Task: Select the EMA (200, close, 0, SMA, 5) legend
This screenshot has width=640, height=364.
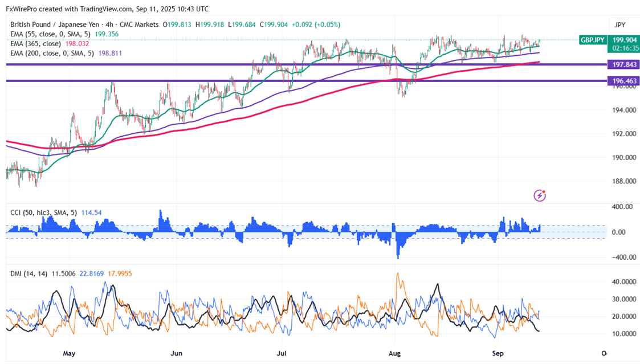Action: pyautogui.click(x=52, y=53)
